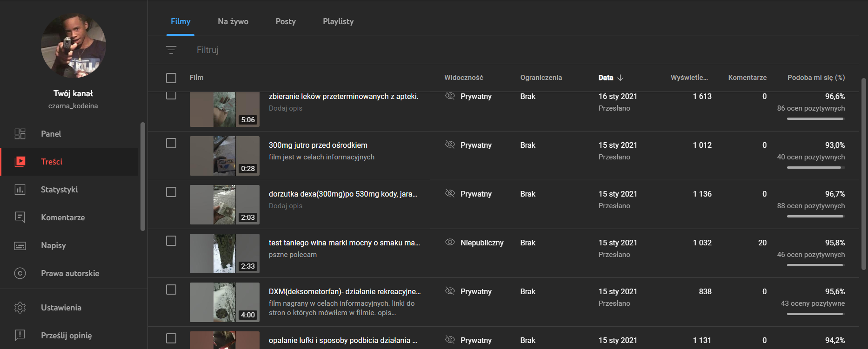
Task: Open the 2:33 wine test video thumbnail
Action: 224,253
